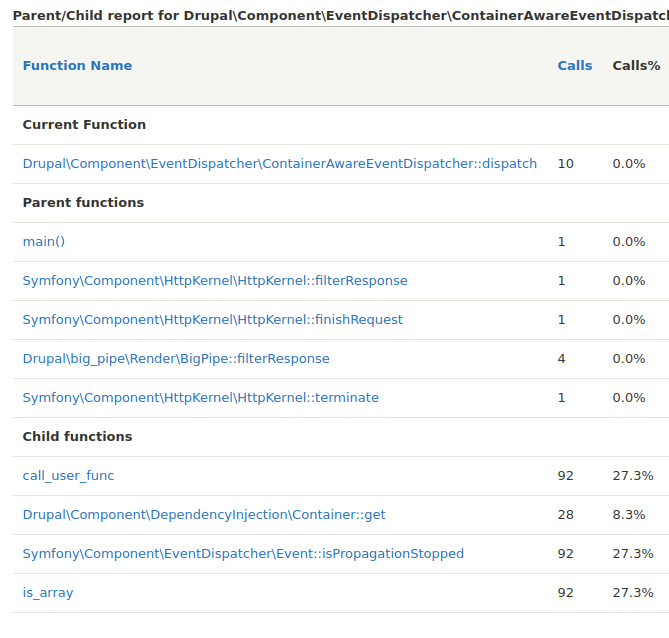Open Container::get child function link
The image size is (669, 638).
(204, 515)
